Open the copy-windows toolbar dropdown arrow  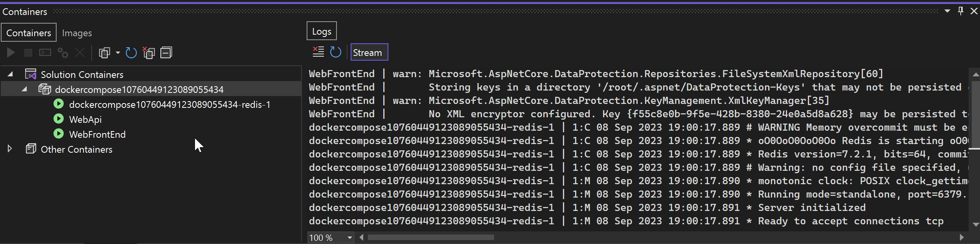(x=118, y=52)
